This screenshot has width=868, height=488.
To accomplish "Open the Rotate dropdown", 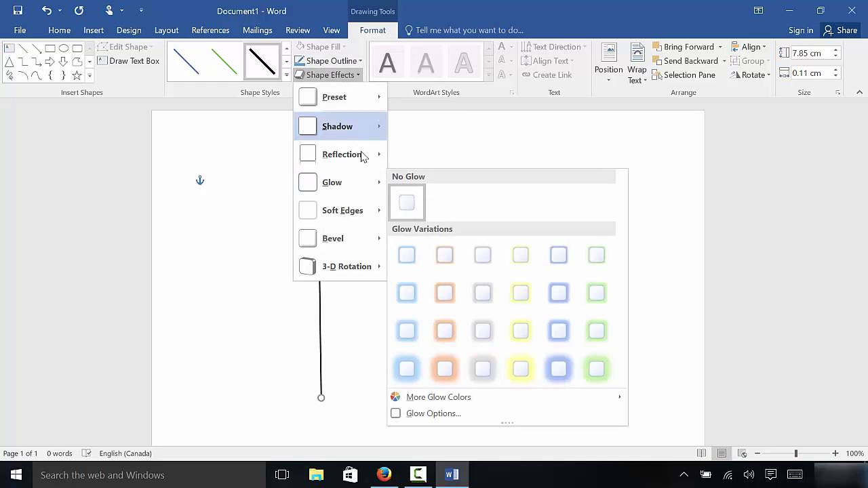I will coord(750,75).
